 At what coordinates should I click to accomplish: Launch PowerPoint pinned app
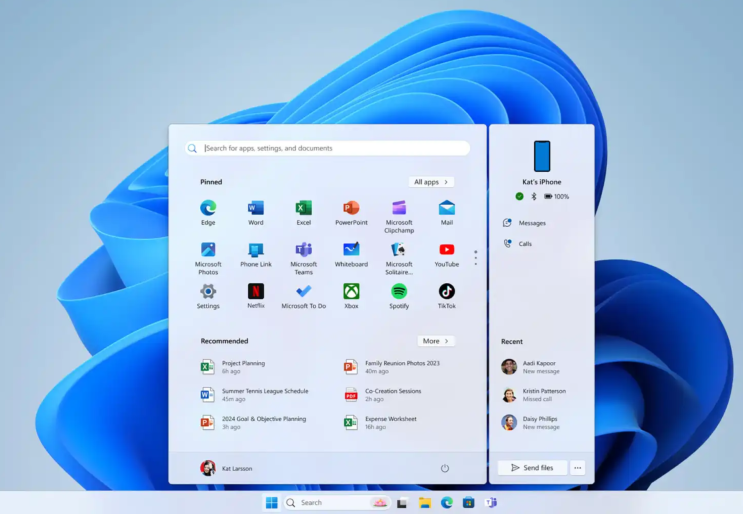tap(351, 212)
